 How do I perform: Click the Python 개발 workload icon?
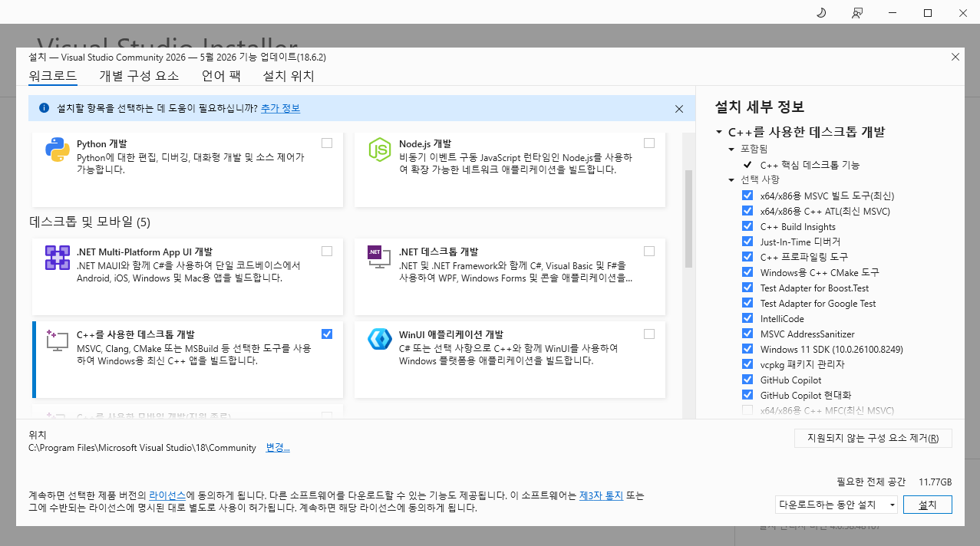[x=58, y=150]
